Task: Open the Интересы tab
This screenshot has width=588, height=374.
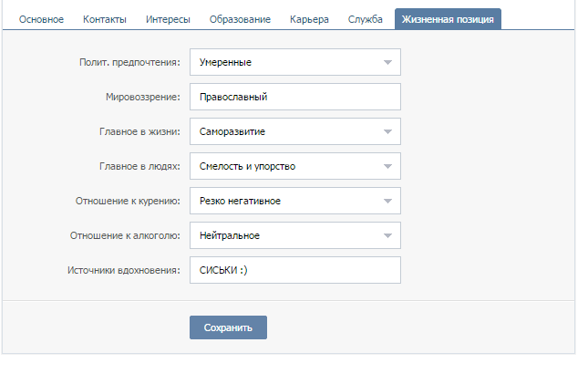Action: point(168,19)
